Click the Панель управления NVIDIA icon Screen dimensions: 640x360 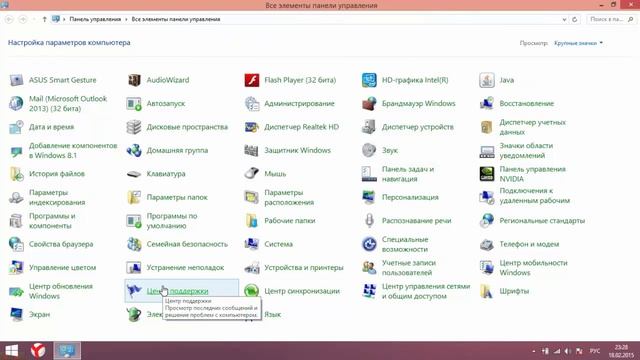(x=487, y=174)
